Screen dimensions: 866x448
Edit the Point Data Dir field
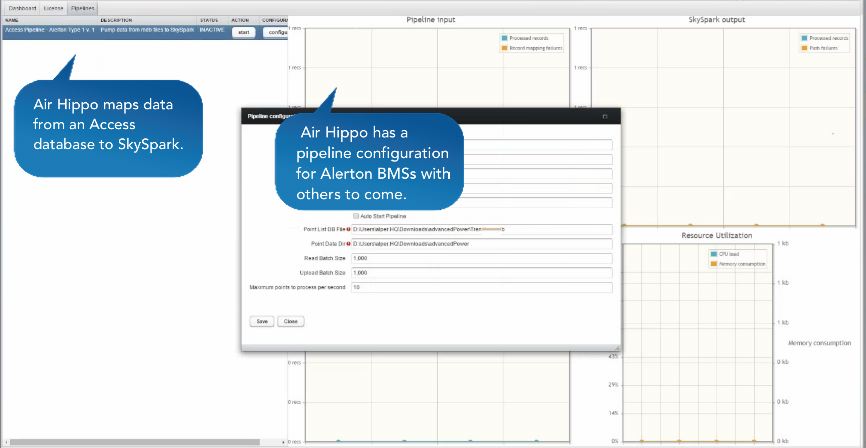(x=482, y=244)
